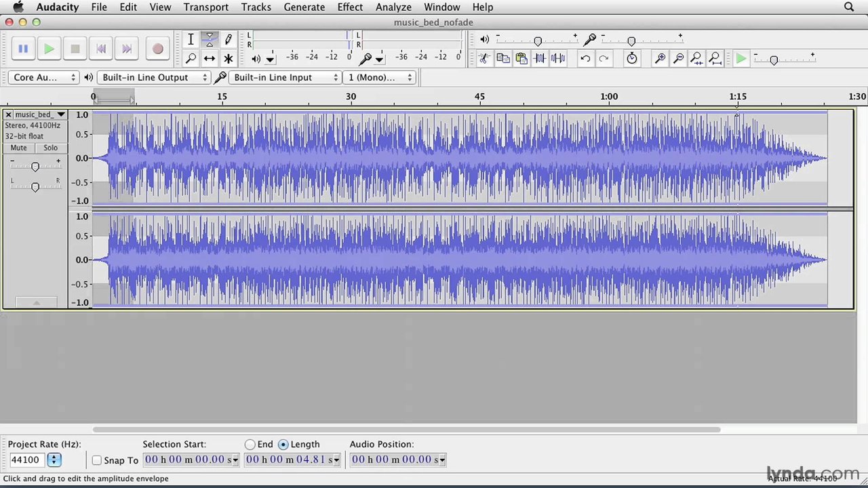Click the Zoom In magnifier
This screenshot has height=488, width=868.
click(659, 58)
